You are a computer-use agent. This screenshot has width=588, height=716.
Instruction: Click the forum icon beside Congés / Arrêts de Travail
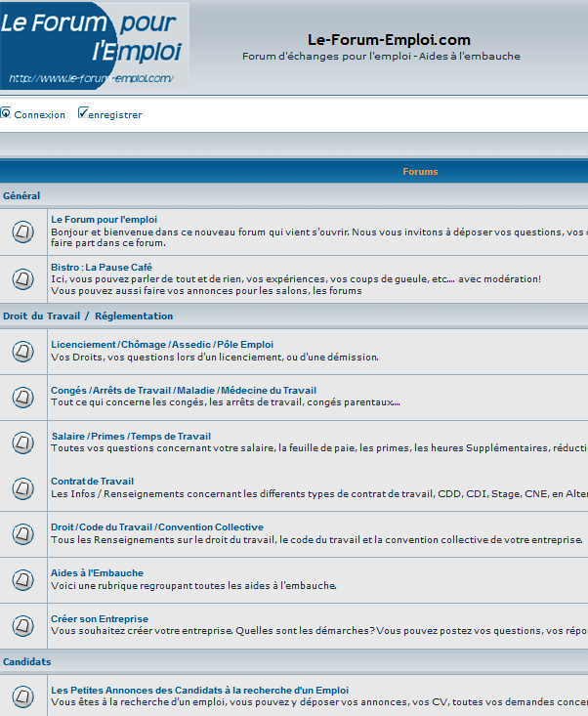pyautogui.click(x=22, y=398)
